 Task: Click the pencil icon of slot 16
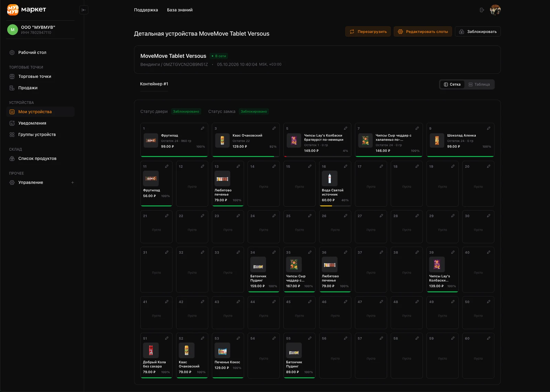pyautogui.click(x=345, y=166)
